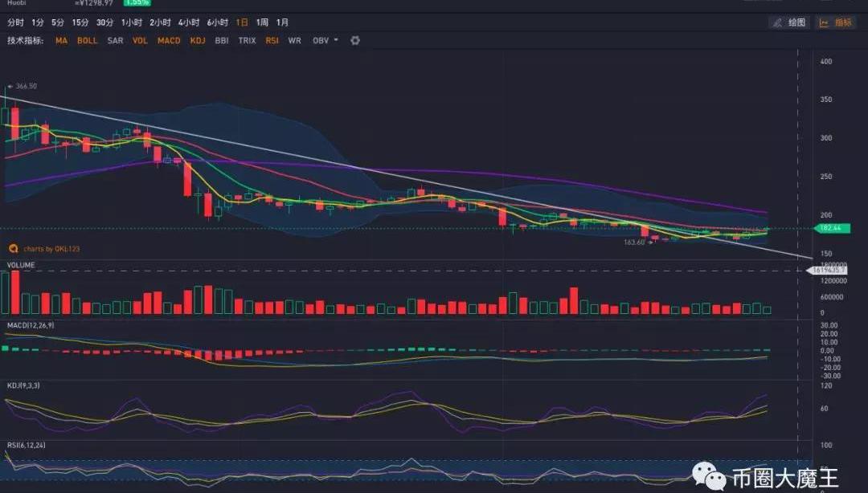
Task: Click the 1月 monthly timeframe
Action: (282, 22)
